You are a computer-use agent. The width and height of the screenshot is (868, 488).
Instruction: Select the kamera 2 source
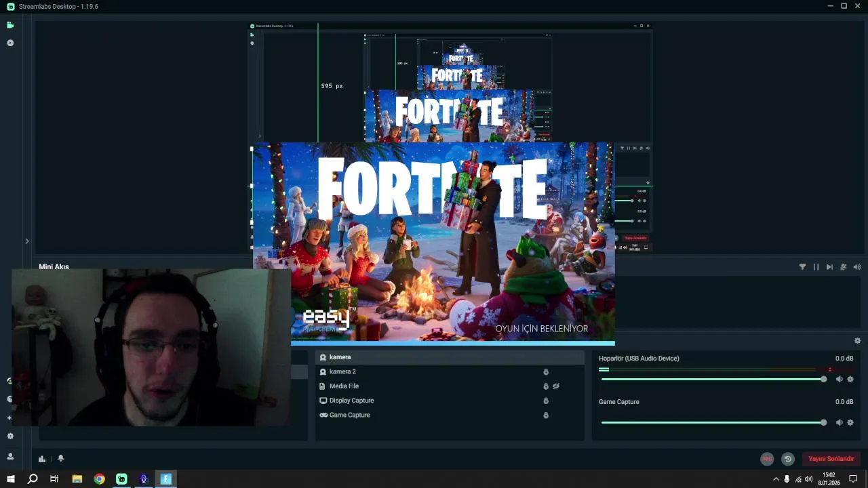(450, 371)
